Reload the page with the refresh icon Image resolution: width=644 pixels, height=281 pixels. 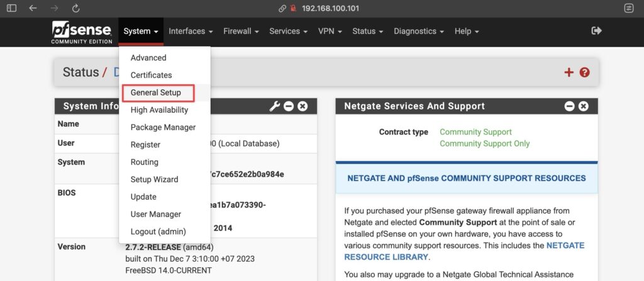75,8
